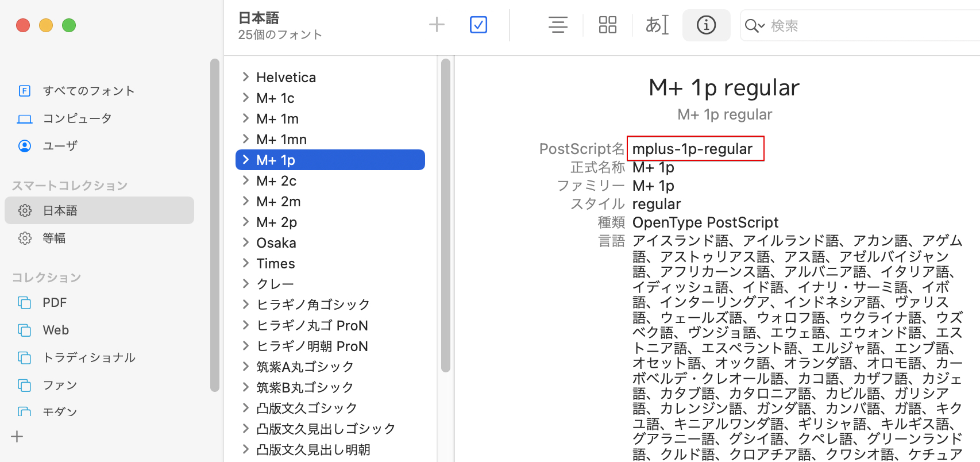
Task: Expand the Times font family chevron
Action: 245,263
